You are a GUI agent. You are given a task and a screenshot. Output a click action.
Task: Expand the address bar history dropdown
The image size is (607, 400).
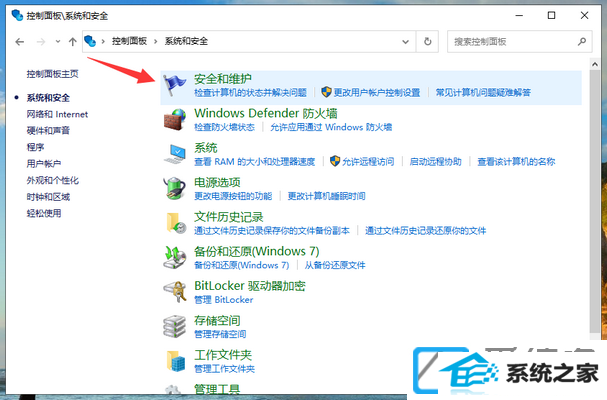[x=405, y=41]
